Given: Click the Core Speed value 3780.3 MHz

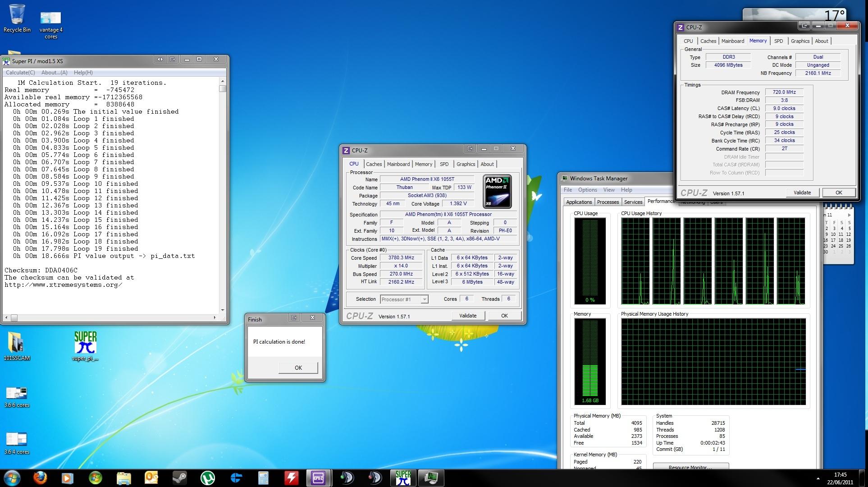Looking at the screenshot, I should tap(401, 258).
